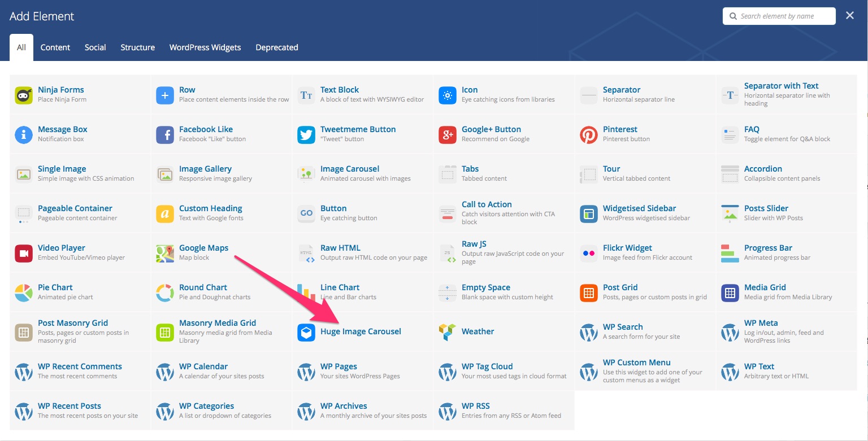Pick the Custom Heading icon
This screenshot has height=441, width=868.
point(165,214)
